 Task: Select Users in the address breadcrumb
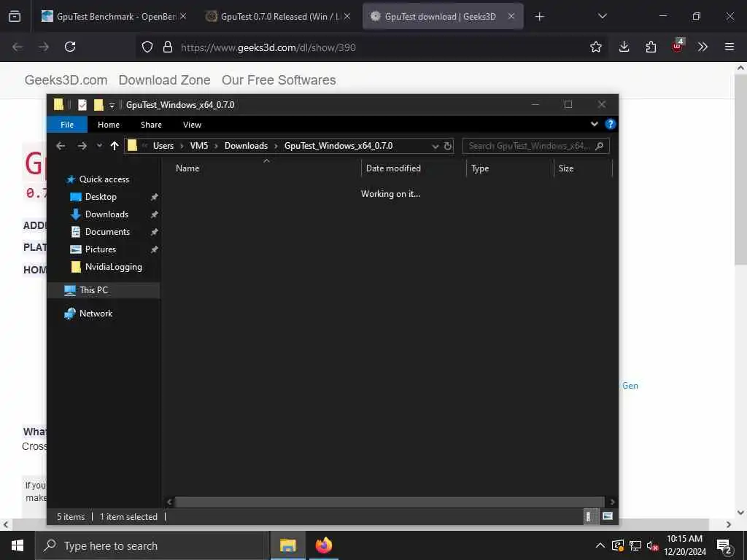tap(163, 146)
